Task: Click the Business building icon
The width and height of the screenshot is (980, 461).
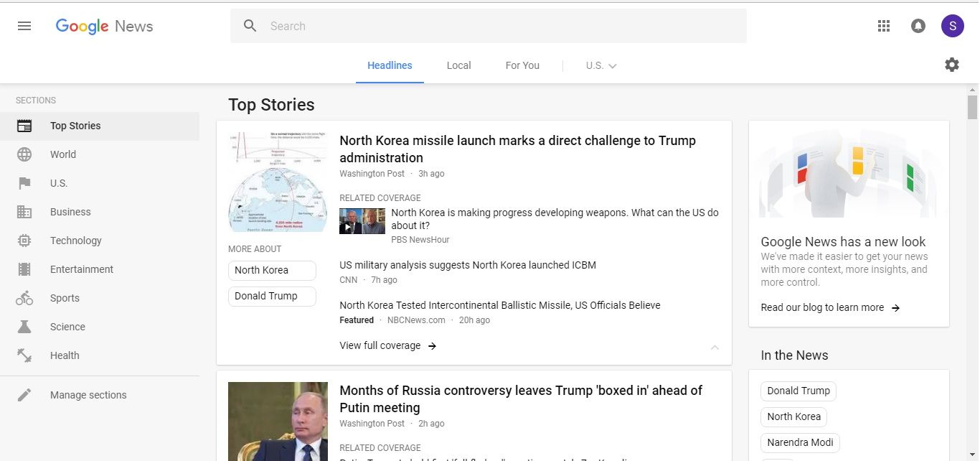Action: 24,212
